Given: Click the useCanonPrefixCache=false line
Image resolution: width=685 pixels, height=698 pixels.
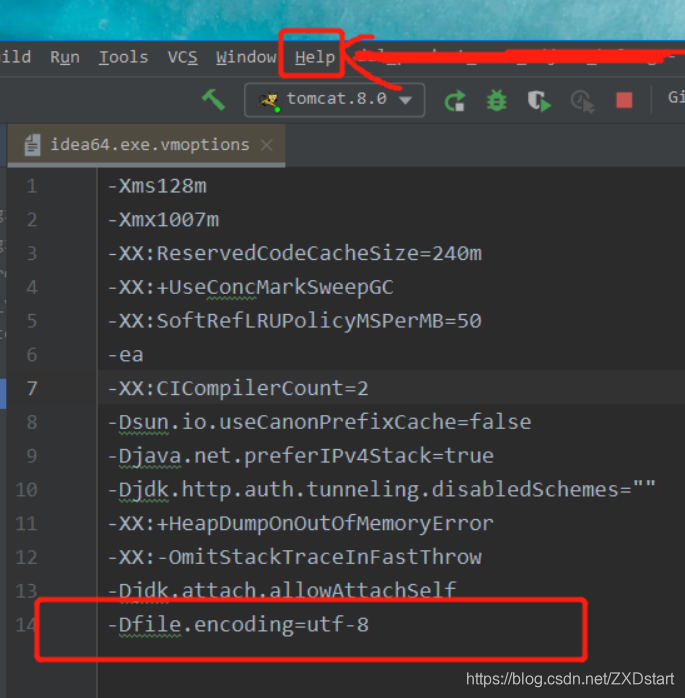Looking at the screenshot, I should [x=320, y=422].
